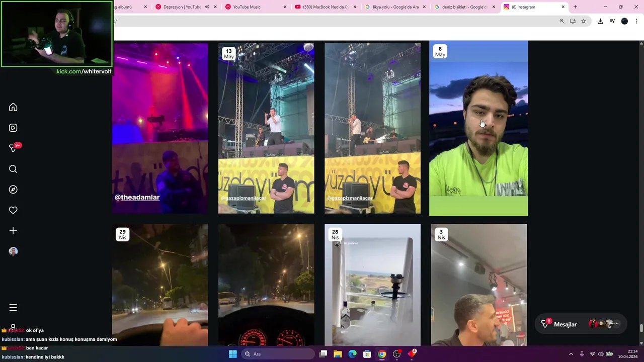The height and width of the screenshot is (362, 644).
Task: Open OBS Studio from taskbar
Action: (x=397, y=354)
